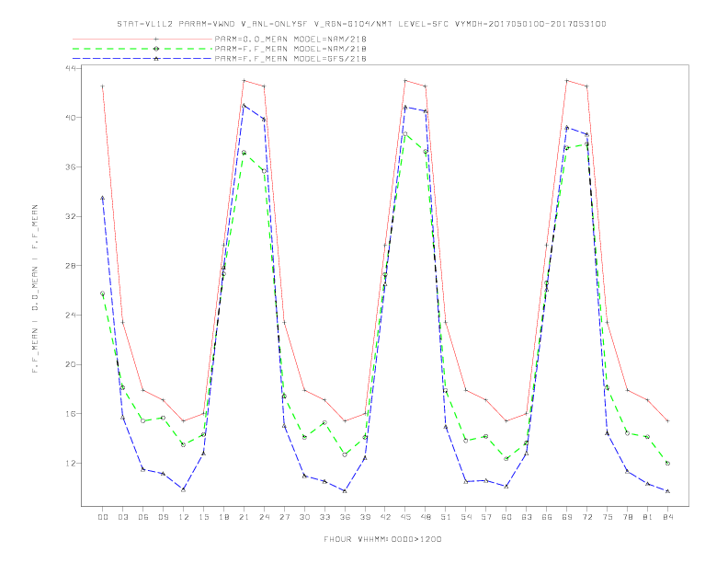Click x-axis forecast hour label 54
This screenshot has height=563, width=728.
[x=466, y=517]
